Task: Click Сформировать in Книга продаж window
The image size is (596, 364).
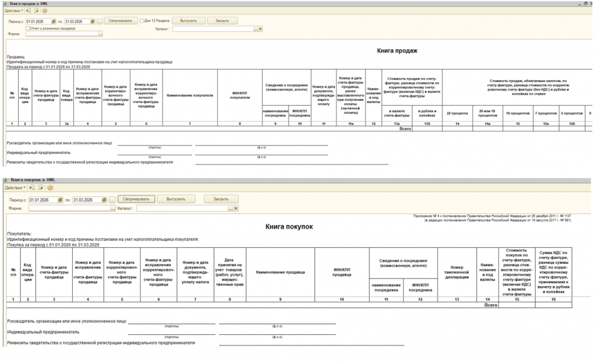Action: click(120, 21)
